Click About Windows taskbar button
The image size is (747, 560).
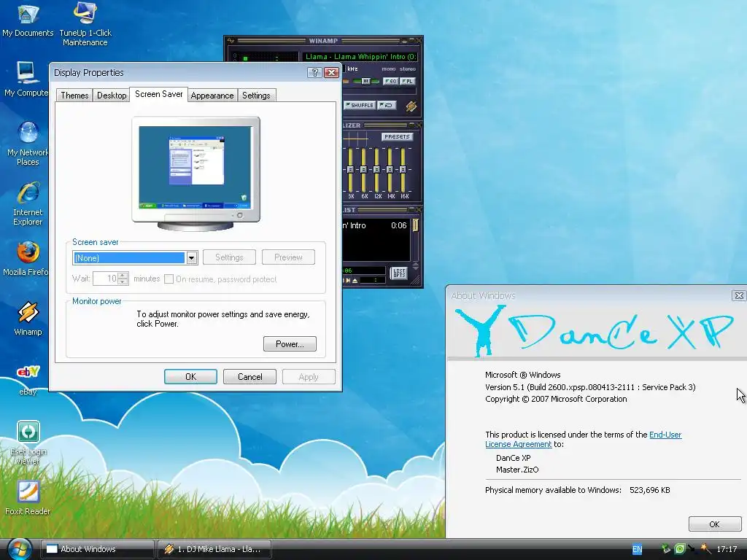point(97,549)
